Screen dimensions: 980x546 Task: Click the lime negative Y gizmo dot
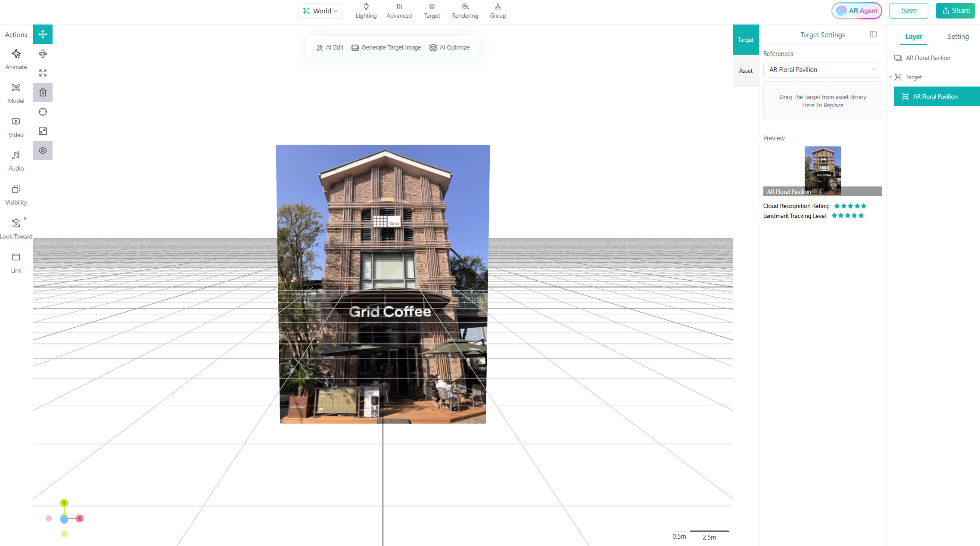64,534
